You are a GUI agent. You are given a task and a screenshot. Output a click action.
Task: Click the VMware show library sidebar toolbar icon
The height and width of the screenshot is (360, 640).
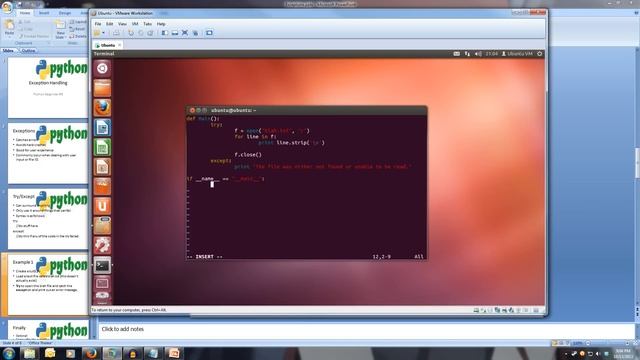pyautogui.click(x=164, y=33)
